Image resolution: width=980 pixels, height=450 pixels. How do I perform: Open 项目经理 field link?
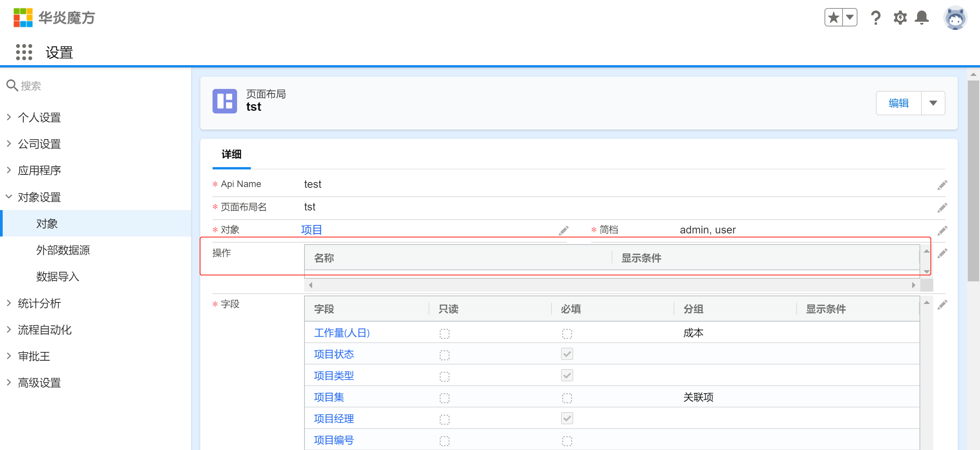pos(334,419)
